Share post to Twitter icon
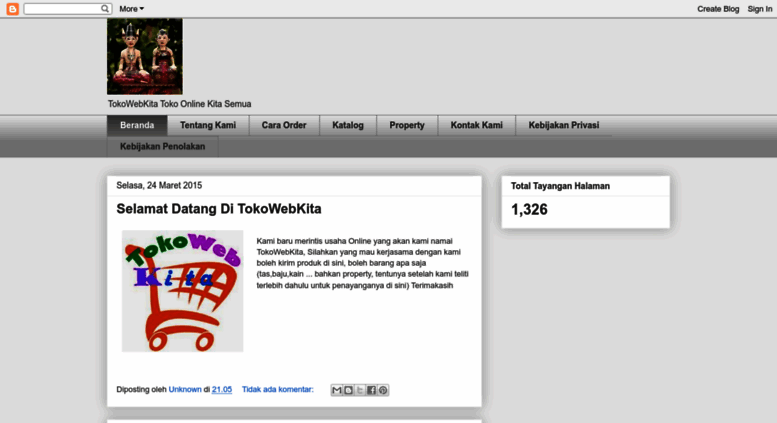Image resolution: width=777 pixels, height=423 pixels. coord(360,390)
